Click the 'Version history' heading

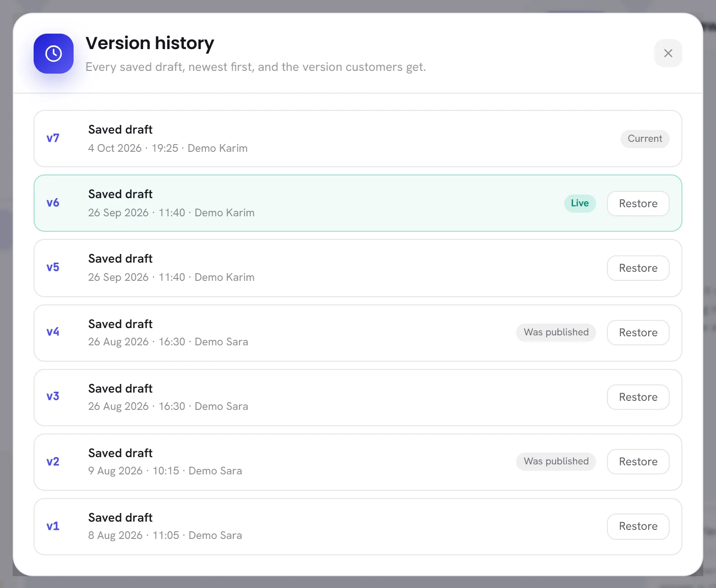(150, 43)
